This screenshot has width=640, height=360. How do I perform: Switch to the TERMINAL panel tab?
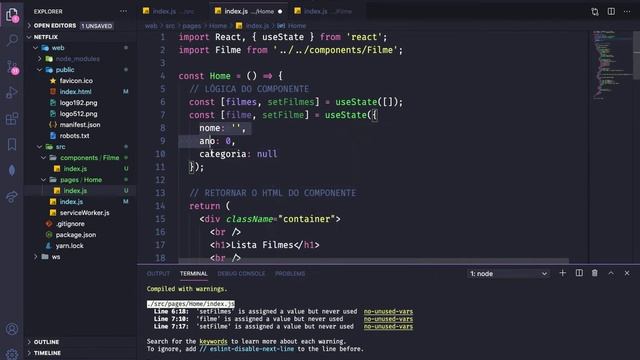(x=193, y=273)
